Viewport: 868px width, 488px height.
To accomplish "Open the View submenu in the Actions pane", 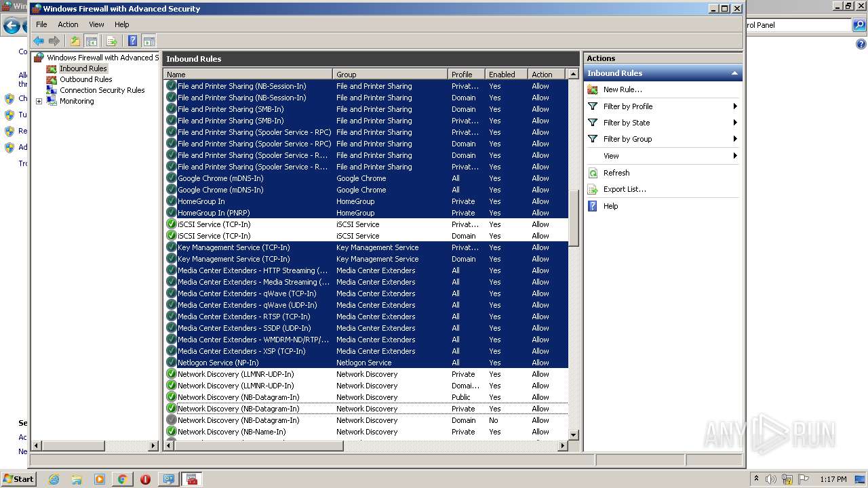I will (663, 156).
